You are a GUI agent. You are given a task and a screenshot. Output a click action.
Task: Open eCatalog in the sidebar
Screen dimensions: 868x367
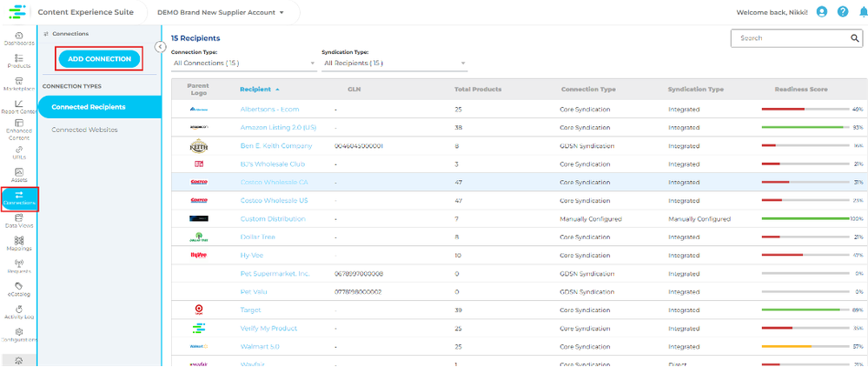(x=19, y=290)
